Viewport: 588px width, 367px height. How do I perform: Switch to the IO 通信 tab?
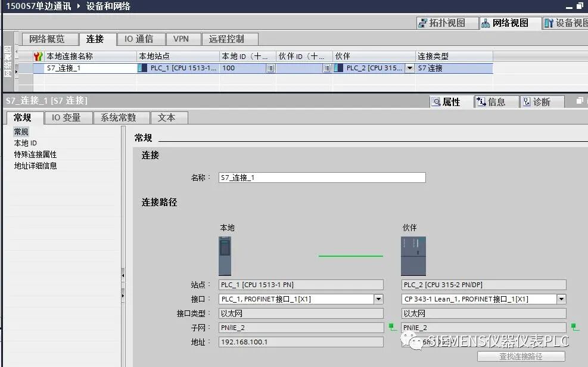(x=141, y=39)
